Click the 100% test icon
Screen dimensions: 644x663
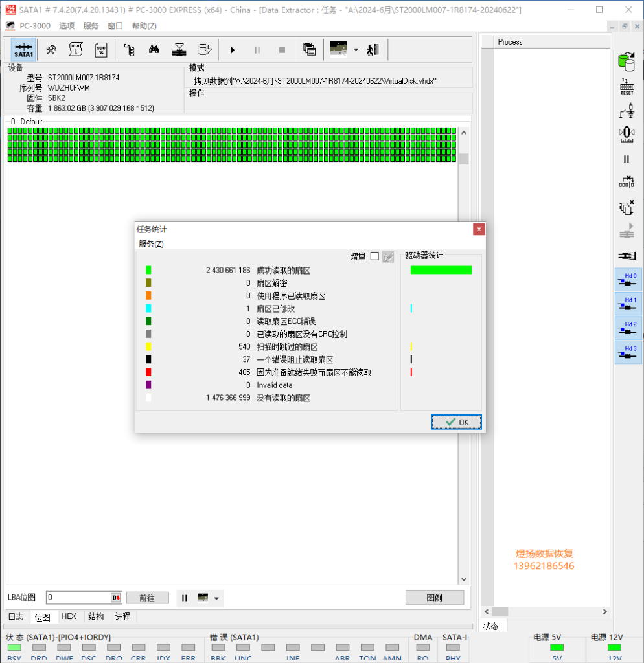point(101,50)
